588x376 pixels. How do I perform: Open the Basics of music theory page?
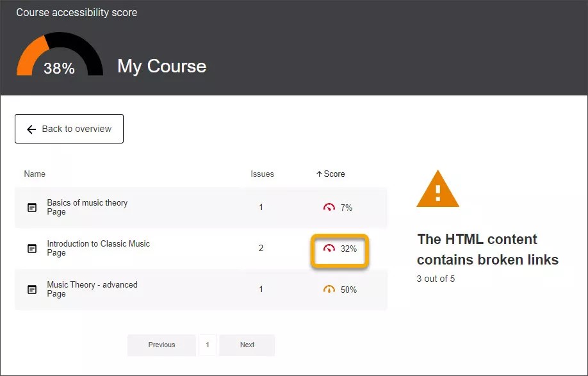[x=86, y=202]
